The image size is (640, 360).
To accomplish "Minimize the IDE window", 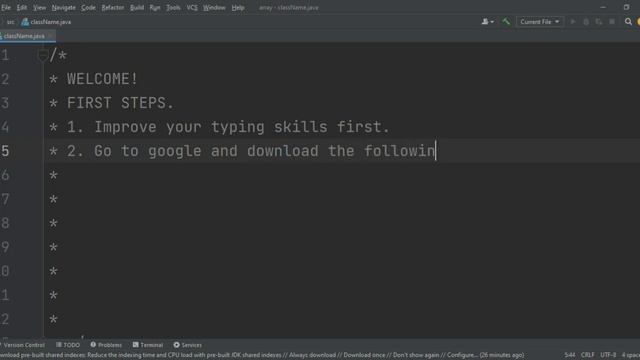I will pos(603,7).
